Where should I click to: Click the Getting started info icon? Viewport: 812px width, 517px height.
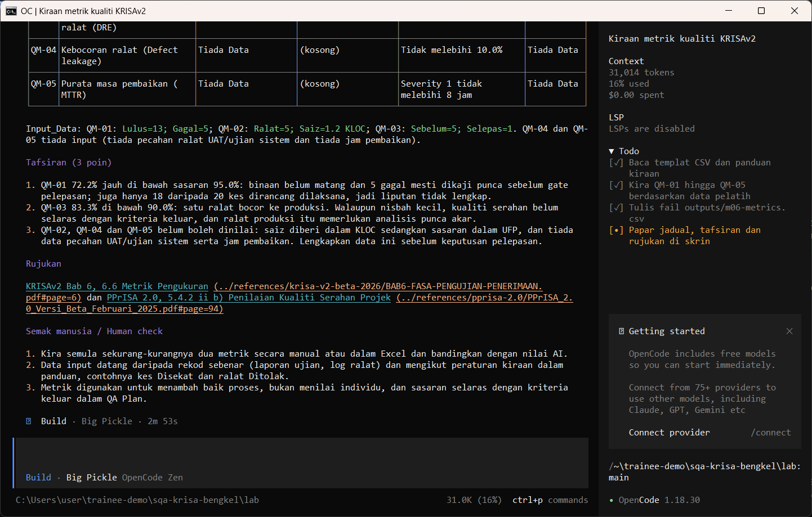tap(621, 331)
